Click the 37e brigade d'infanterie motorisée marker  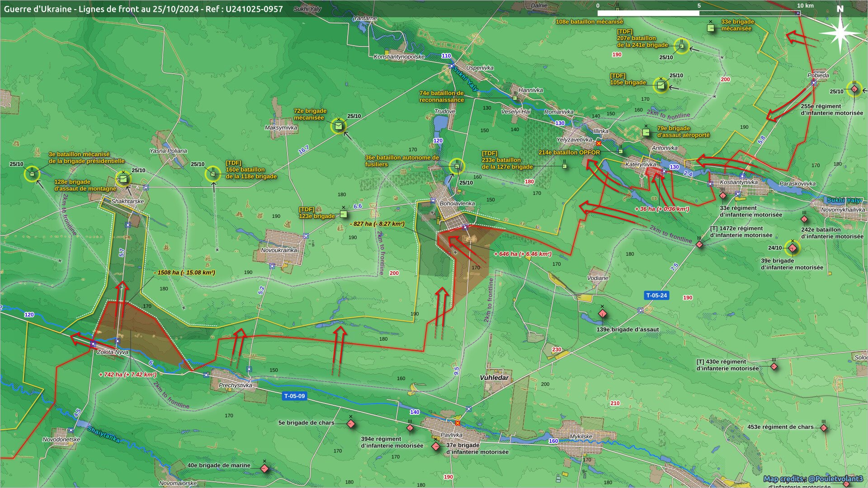point(436,446)
